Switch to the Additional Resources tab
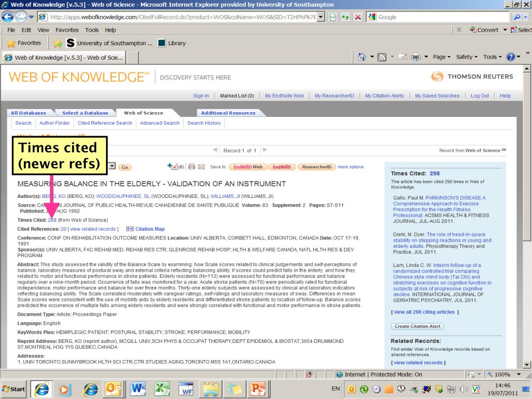The height and width of the screenshot is (399, 532). pos(229,113)
